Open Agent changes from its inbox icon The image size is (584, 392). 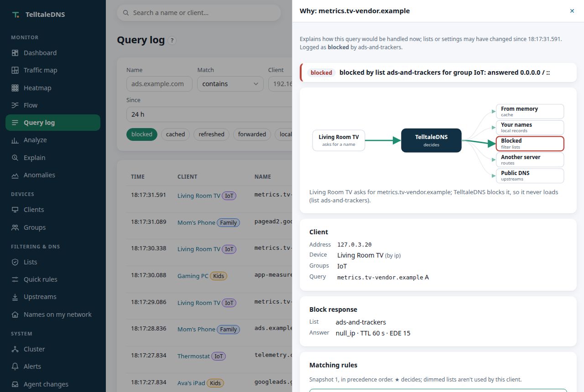(x=15, y=384)
